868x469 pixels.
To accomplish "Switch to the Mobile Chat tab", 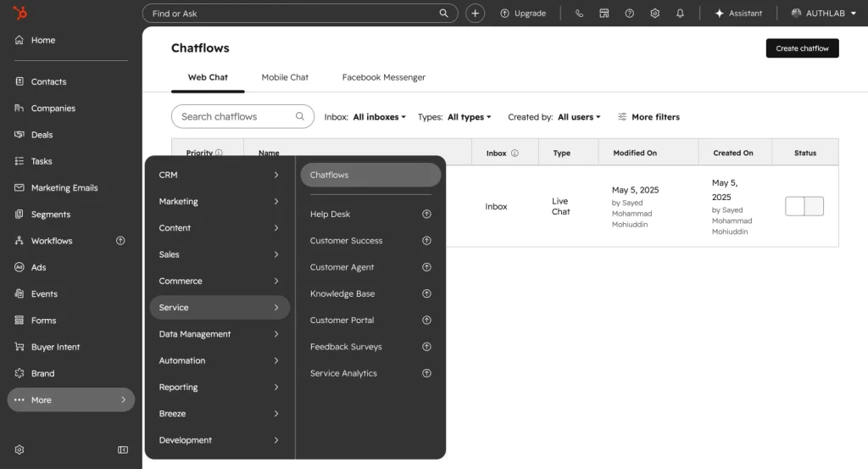I will point(285,77).
